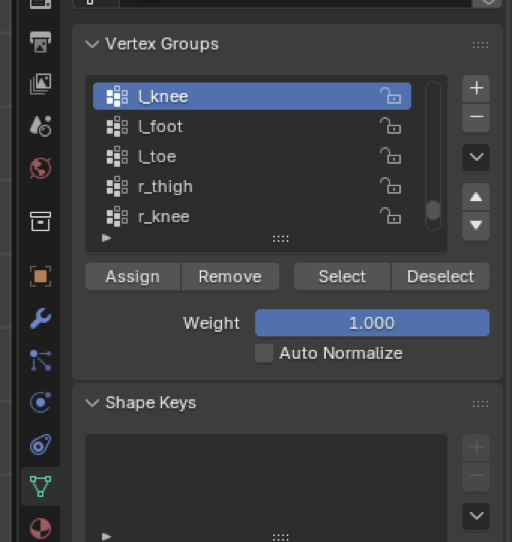Open the Collection properties tab
Viewport: 512px width, 542px height.
(40, 221)
